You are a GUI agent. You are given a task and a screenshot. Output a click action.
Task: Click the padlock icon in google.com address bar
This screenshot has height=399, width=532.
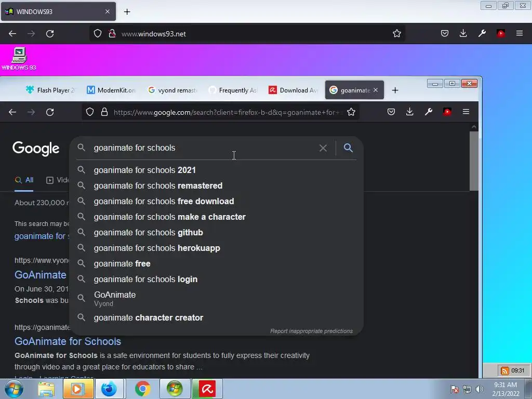point(104,112)
